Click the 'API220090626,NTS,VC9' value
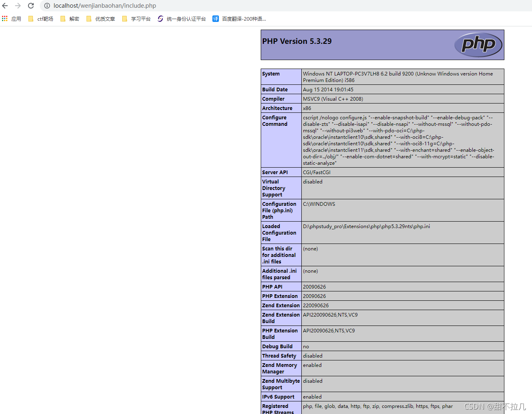 [330, 315]
